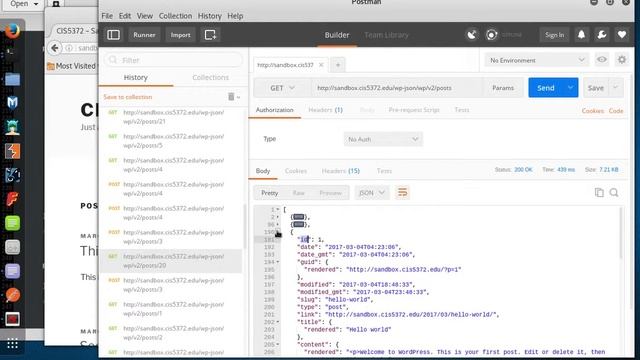
Task: Click the Sign In button
Action: point(554,35)
